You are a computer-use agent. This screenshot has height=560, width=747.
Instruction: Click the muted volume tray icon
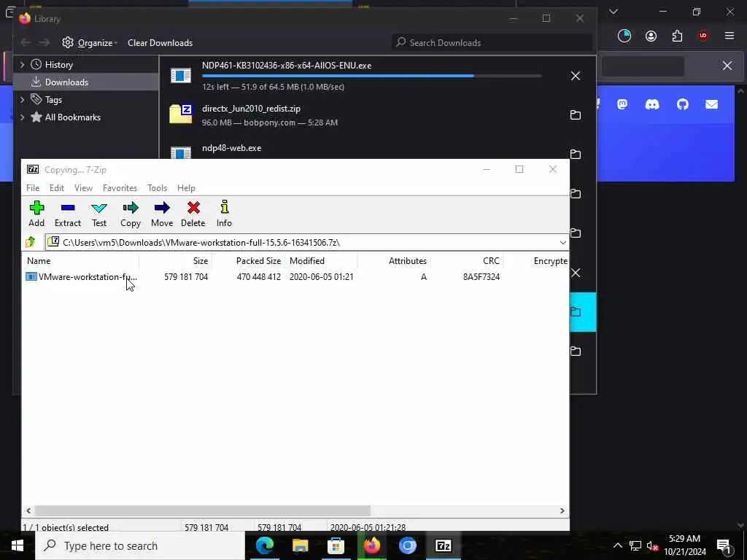652,545
